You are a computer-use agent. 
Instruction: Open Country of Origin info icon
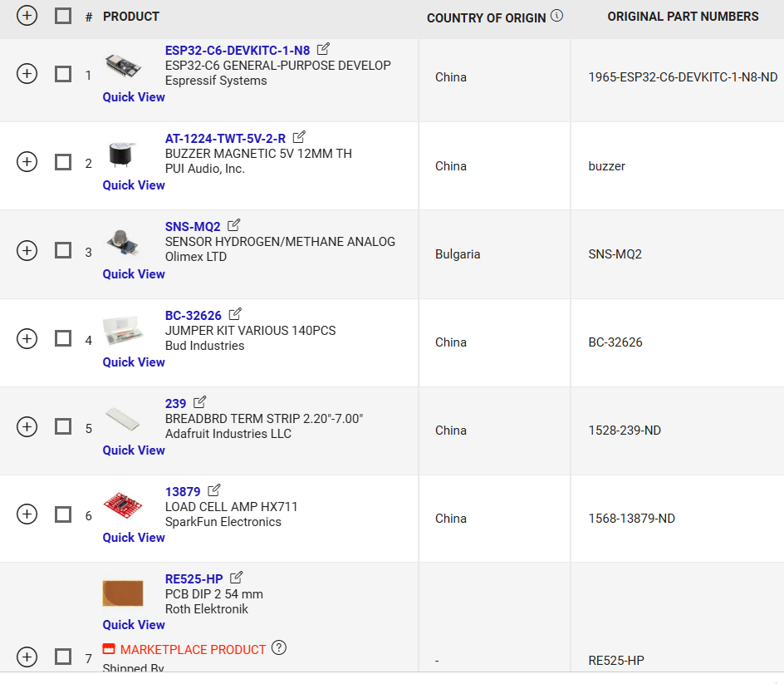pos(556,16)
